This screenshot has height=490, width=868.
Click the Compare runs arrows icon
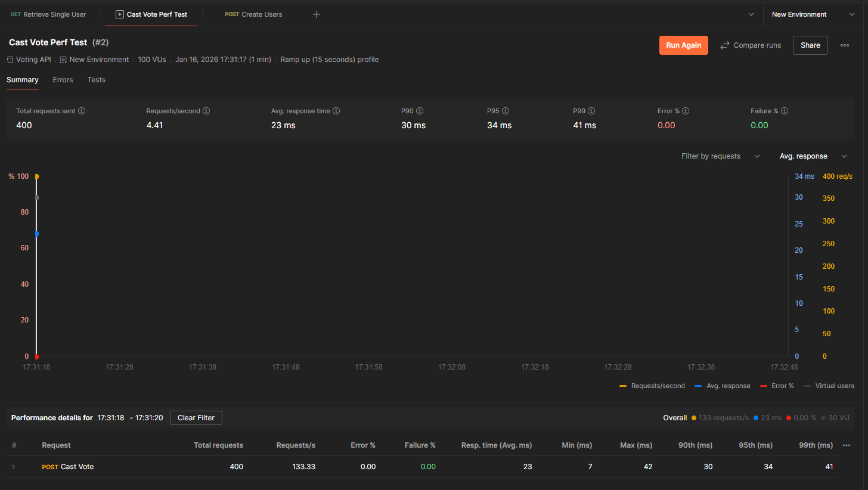725,45
